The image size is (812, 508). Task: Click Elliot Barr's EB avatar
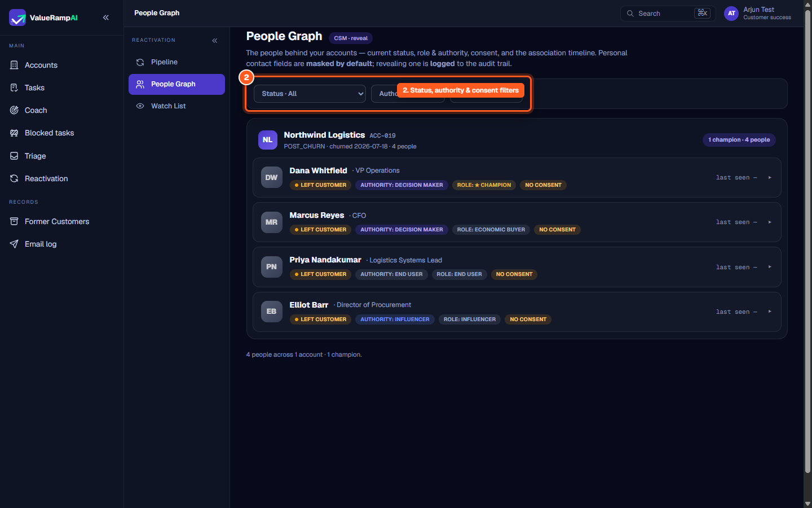(x=272, y=311)
